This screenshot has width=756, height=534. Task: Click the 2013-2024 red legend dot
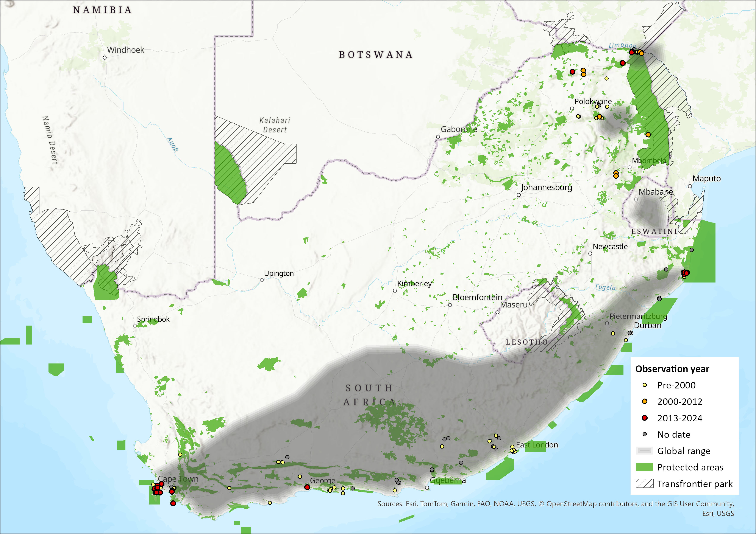coord(645,418)
